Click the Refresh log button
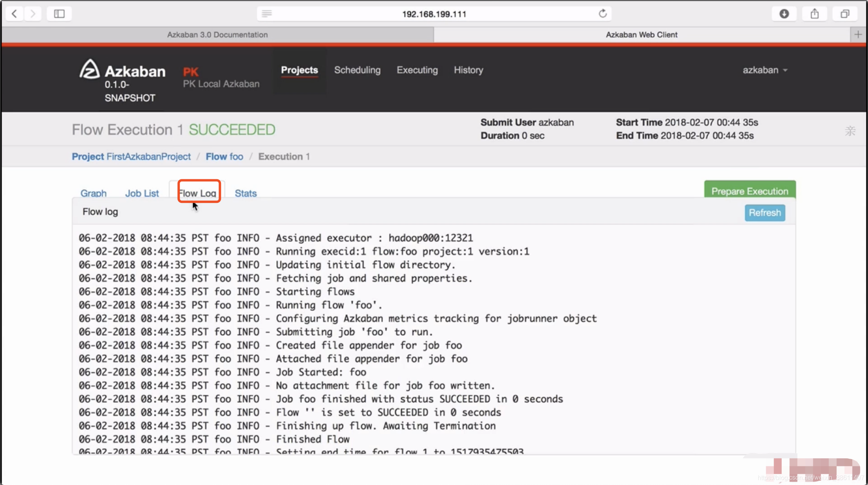 point(765,213)
